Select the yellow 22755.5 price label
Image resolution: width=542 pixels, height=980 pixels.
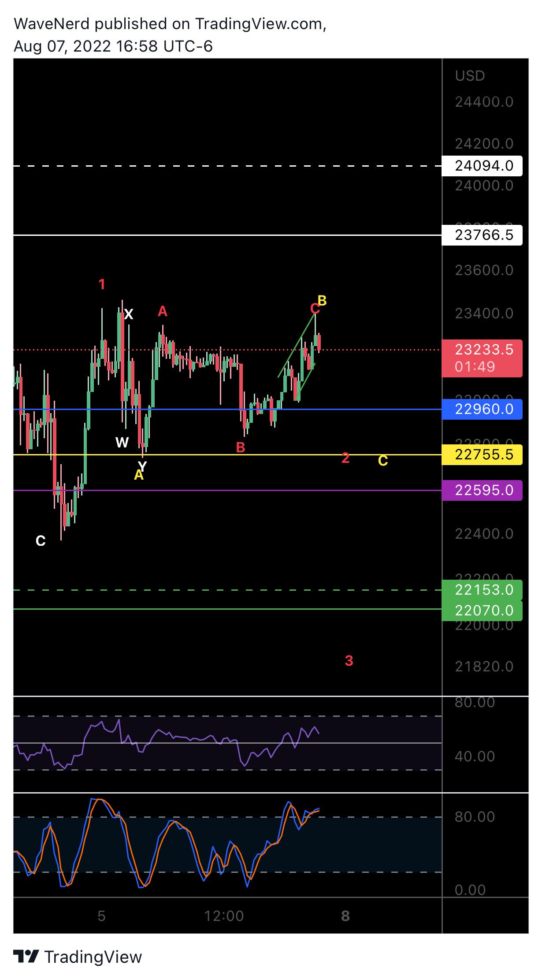(482, 455)
